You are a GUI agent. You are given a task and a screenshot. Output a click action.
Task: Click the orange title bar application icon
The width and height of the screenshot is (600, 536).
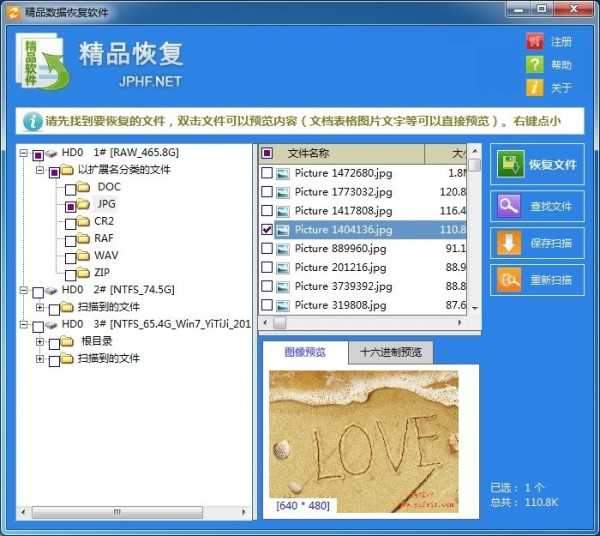pyautogui.click(x=13, y=13)
